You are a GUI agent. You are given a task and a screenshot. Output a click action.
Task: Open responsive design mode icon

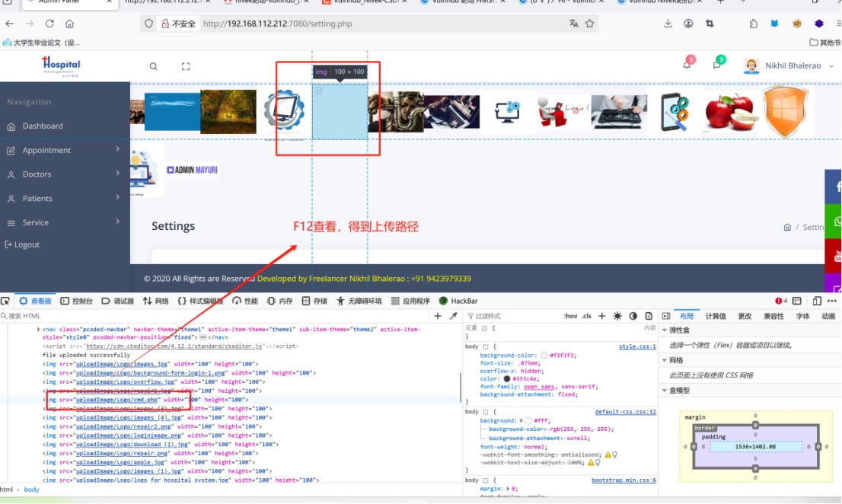click(817, 301)
